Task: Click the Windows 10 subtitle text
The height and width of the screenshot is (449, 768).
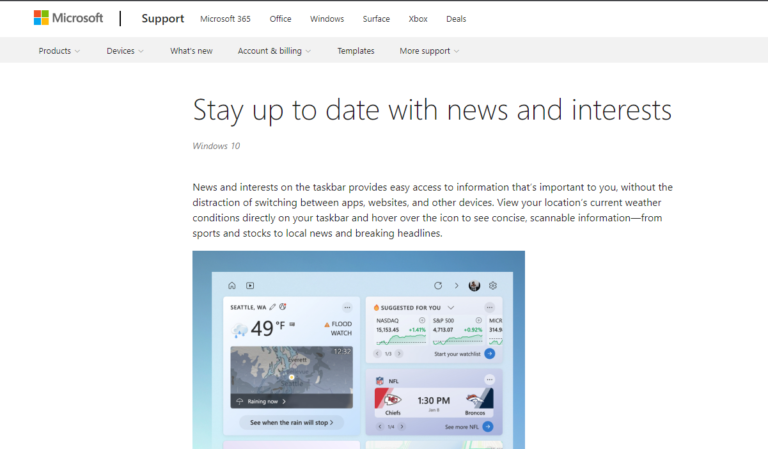Action: point(216,146)
